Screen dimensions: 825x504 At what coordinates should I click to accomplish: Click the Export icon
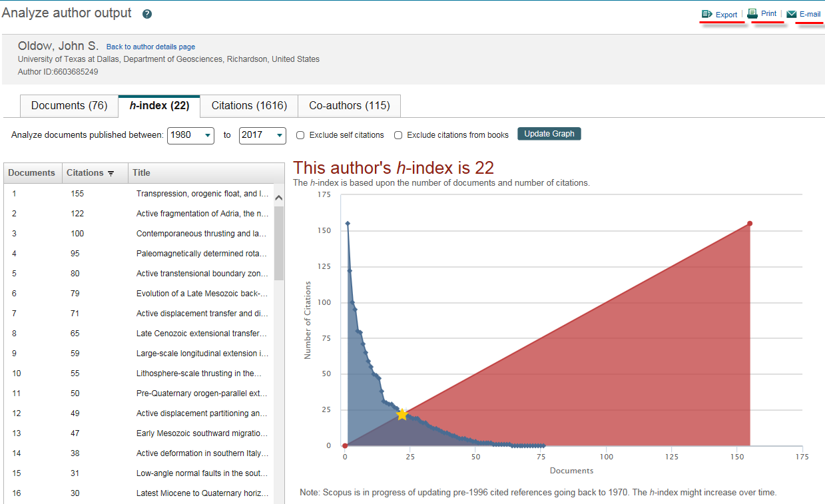point(707,14)
